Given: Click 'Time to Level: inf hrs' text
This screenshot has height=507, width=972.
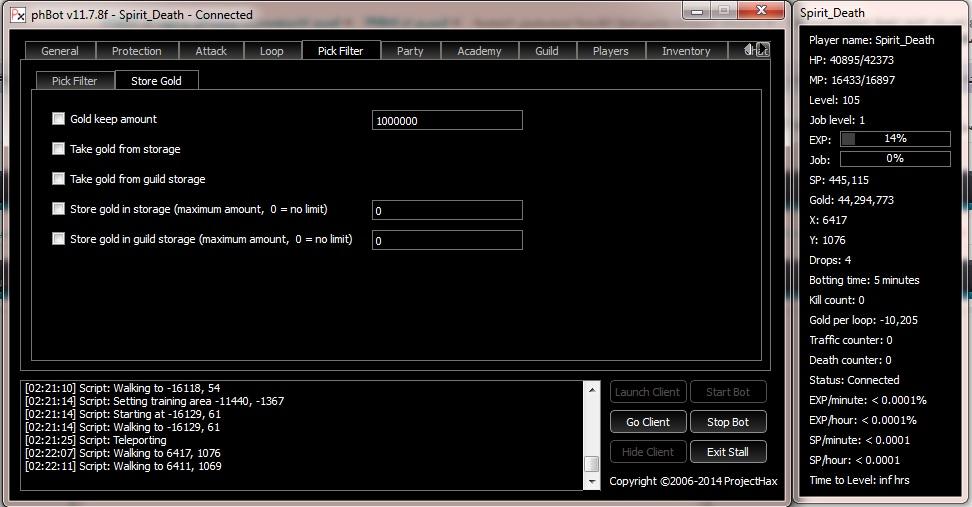Looking at the screenshot, I should pos(859,480).
